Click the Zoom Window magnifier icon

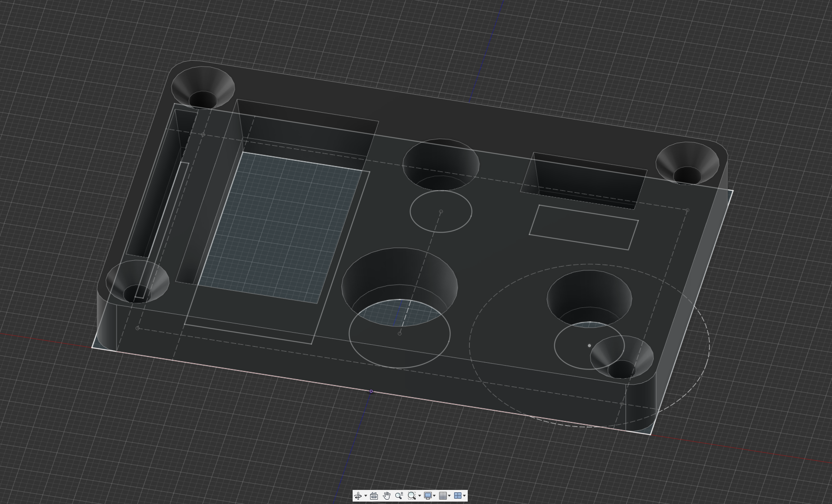(412, 496)
